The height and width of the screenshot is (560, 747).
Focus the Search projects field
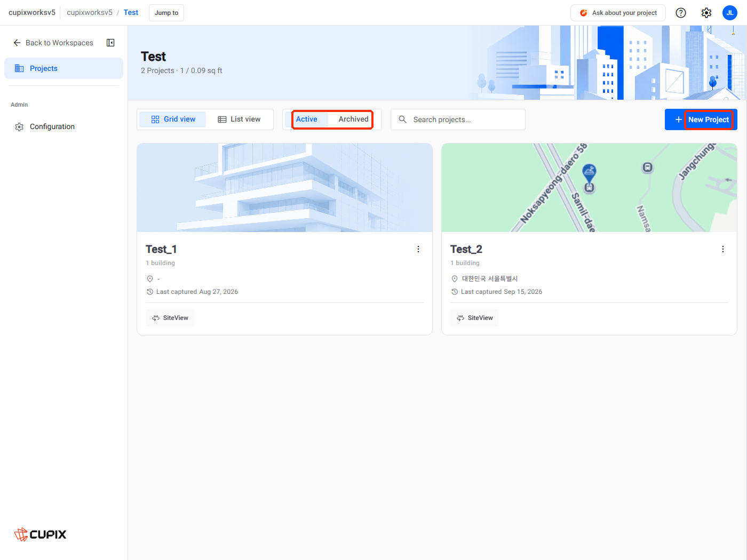click(458, 119)
